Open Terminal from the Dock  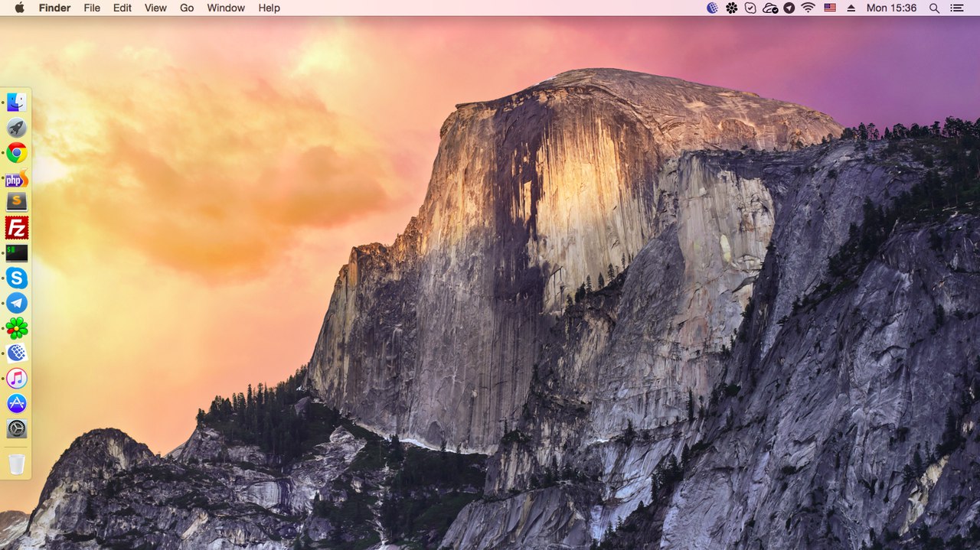pos(17,253)
